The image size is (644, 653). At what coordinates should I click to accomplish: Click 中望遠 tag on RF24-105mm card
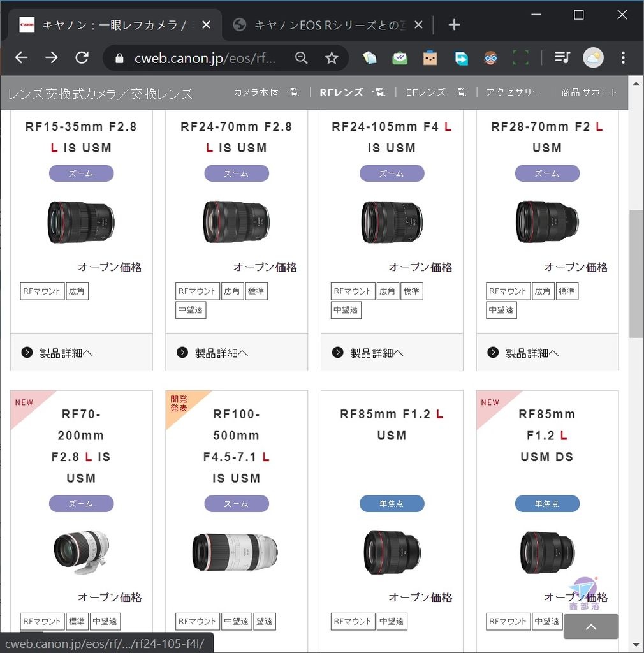point(346,310)
